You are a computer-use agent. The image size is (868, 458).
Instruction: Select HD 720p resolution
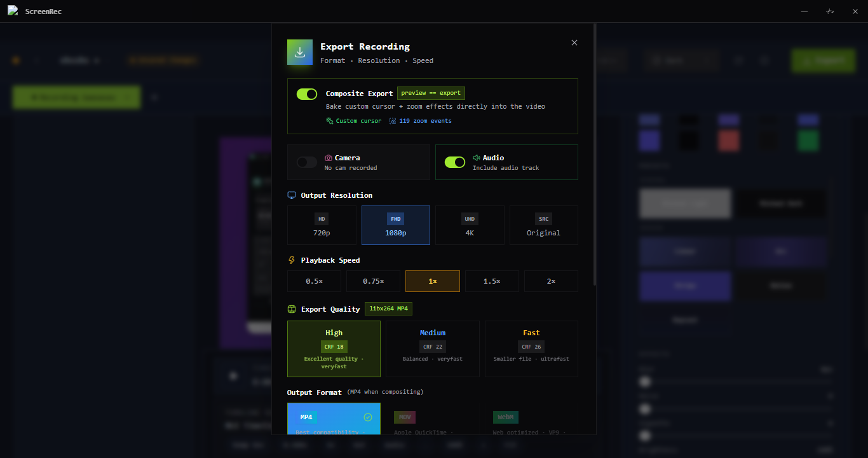tap(322, 225)
